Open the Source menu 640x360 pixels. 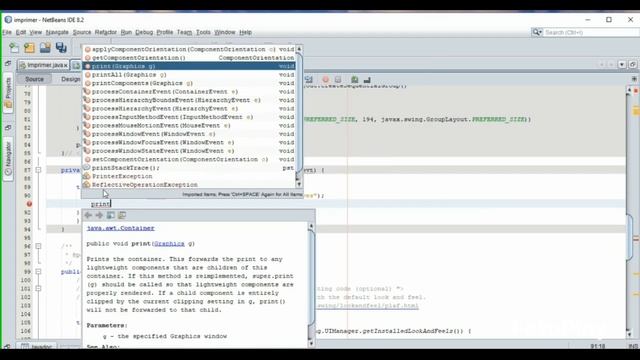(x=82, y=32)
